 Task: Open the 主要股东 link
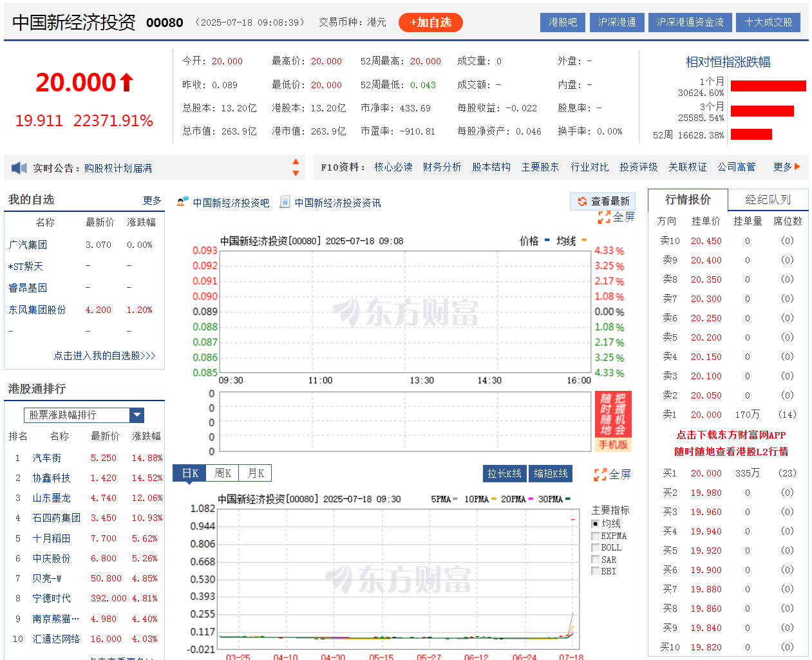tap(540, 167)
